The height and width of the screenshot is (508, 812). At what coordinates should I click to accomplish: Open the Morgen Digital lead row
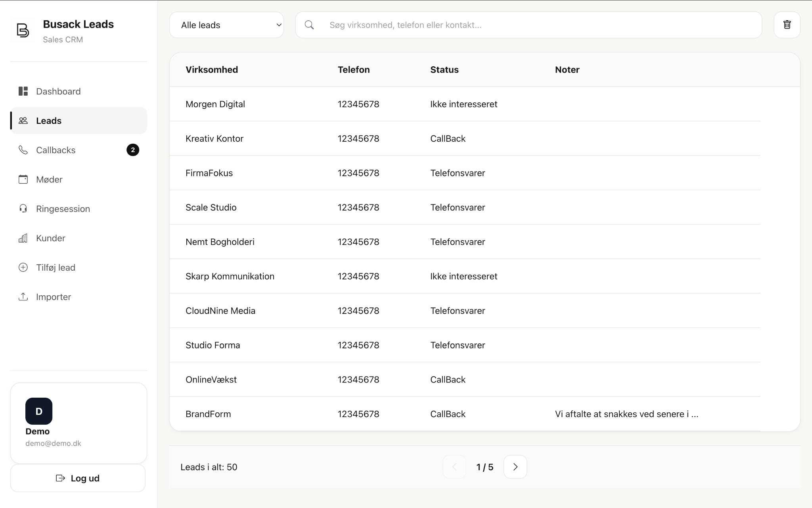(465, 104)
